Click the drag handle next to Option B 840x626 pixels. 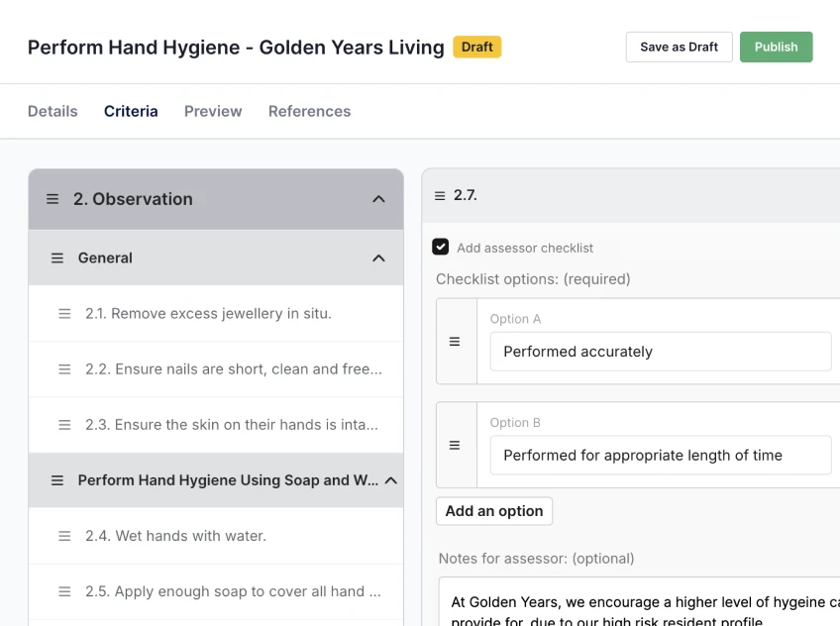(x=457, y=445)
